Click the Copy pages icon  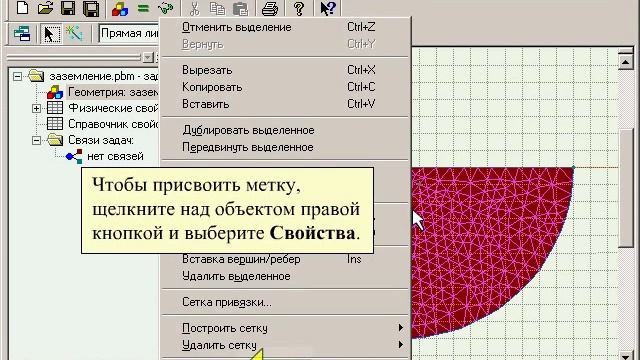tap(217, 9)
